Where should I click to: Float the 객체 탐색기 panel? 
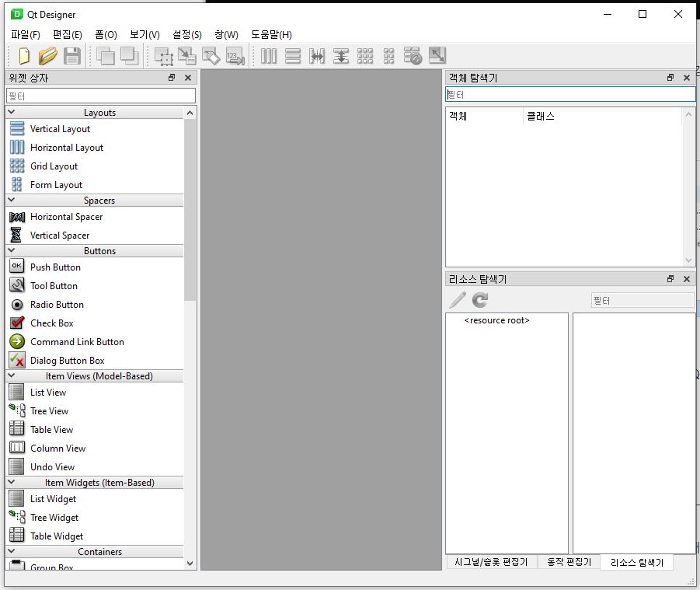point(670,78)
